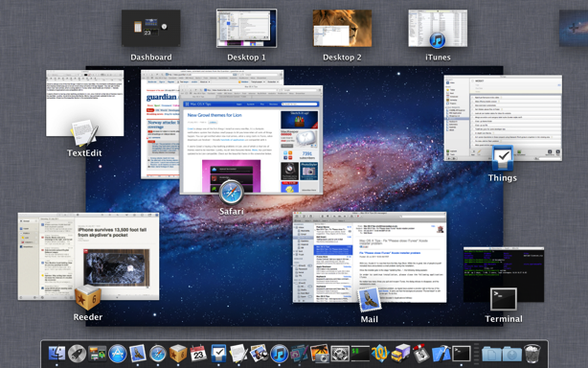This screenshot has width=588, height=368.
Task: Click the 'Reeder' app label
Action: pos(88,317)
